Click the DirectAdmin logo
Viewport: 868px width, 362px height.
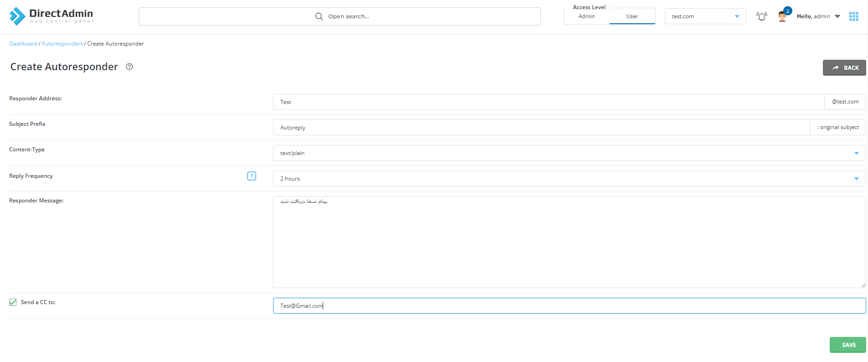(51, 16)
